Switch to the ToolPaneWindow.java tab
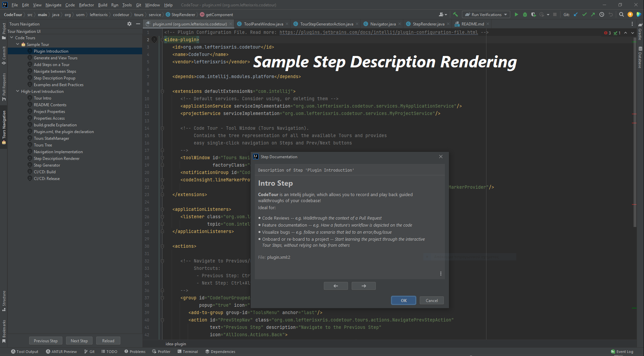 point(264,24)
